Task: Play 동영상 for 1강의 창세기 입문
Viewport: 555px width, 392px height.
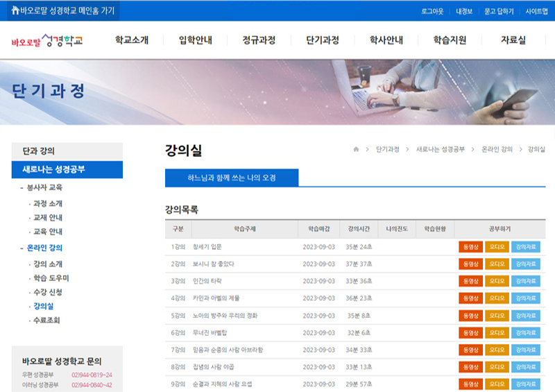Action: (x=471, y=247)
